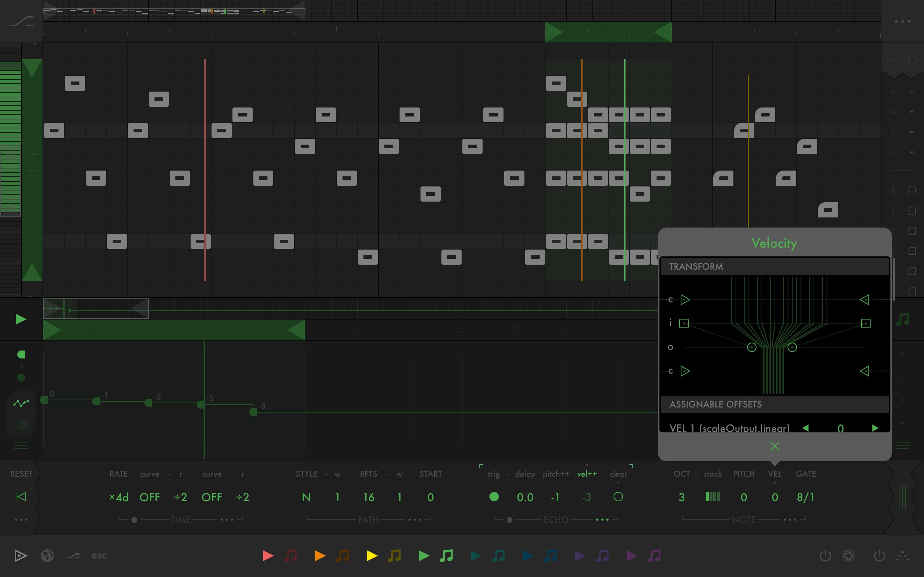Screen dimensions: 924x577
Task: Open the three-dots menu at top right
Action: click(x=903, y=21)
